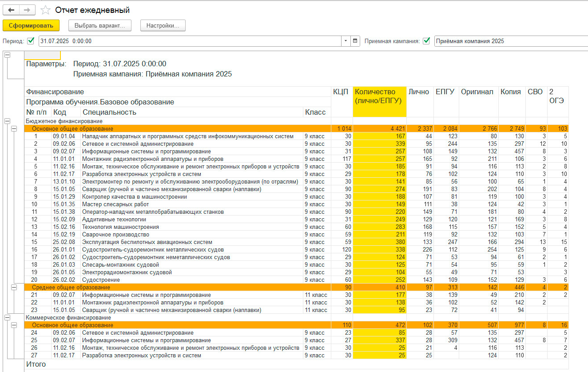Click the Сформировать button
The height and width of the screenshot is (372, 588).
click(31, 25)
